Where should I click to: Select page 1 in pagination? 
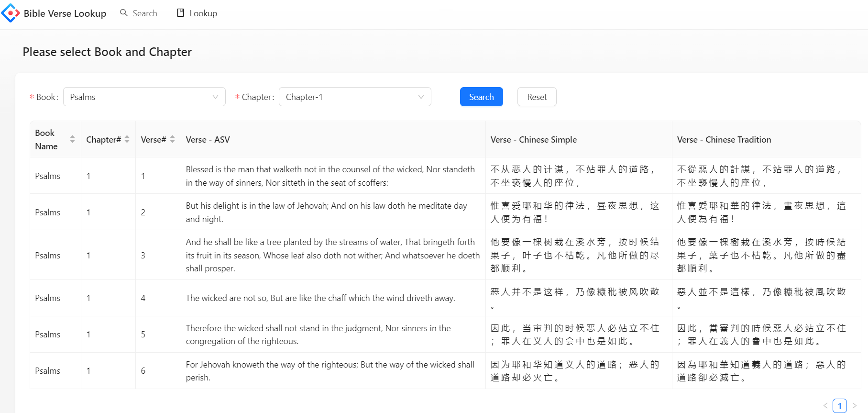(x=839, y=405)
